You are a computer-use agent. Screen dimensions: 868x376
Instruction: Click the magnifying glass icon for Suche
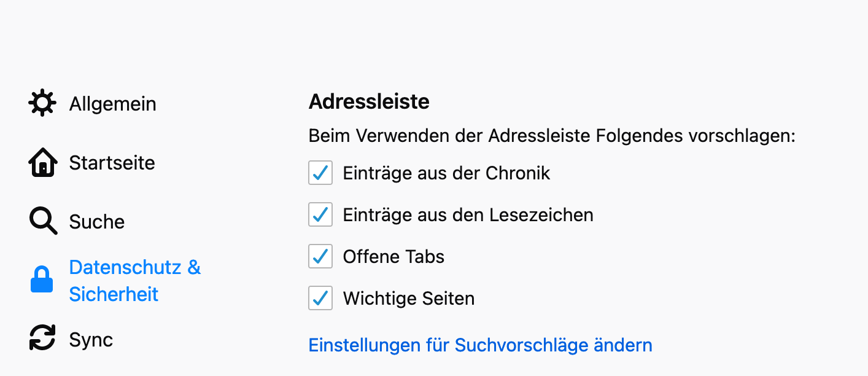[43, 221]
